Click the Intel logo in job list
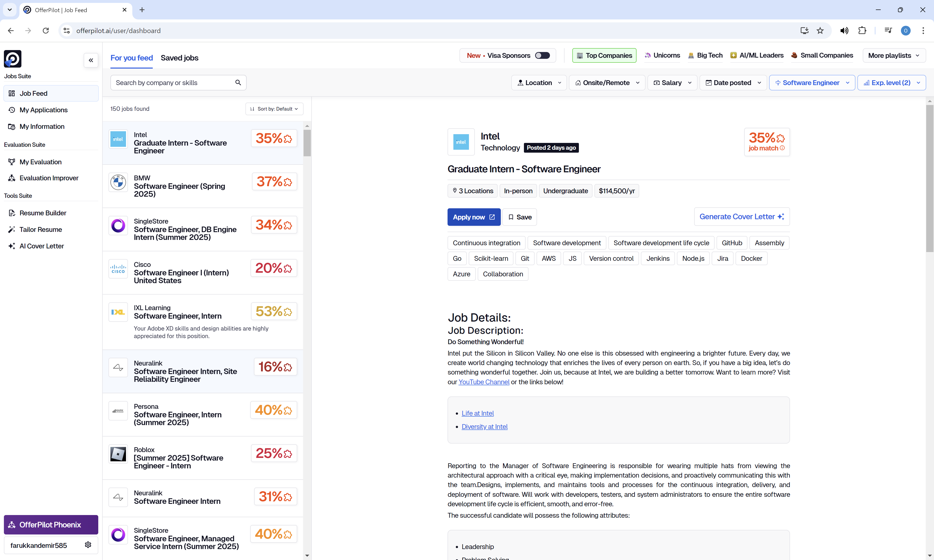 (118, 139)
